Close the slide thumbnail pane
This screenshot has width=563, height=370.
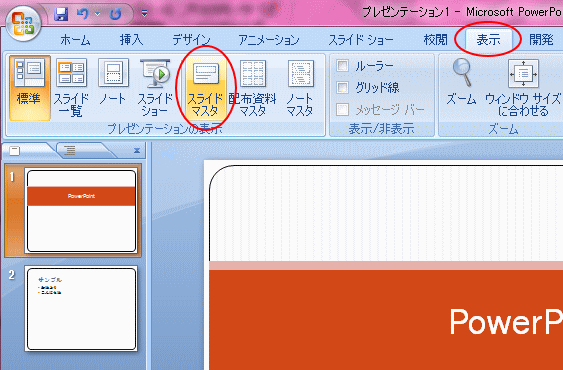pos(137,151)
